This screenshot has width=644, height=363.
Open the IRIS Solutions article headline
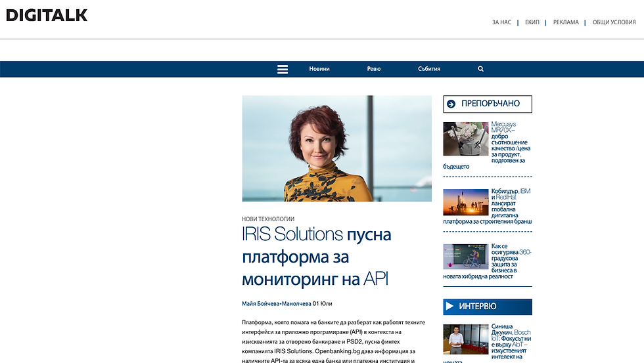[x=316, y=257]
